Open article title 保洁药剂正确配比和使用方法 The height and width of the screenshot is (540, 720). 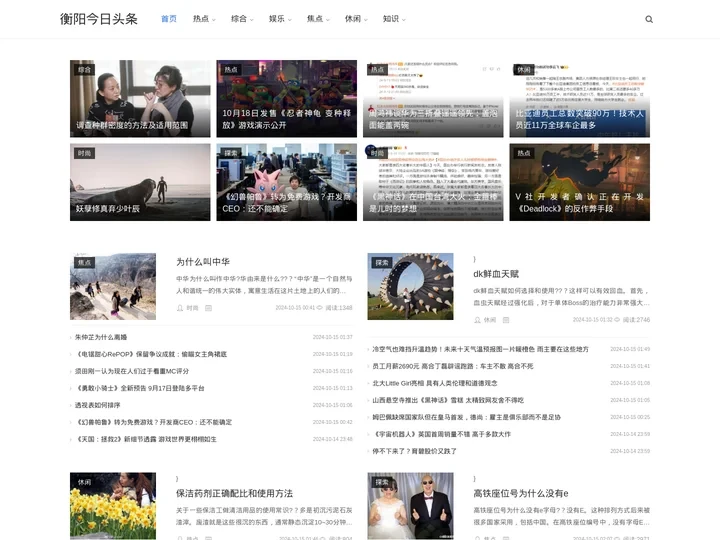coord(234,494)
